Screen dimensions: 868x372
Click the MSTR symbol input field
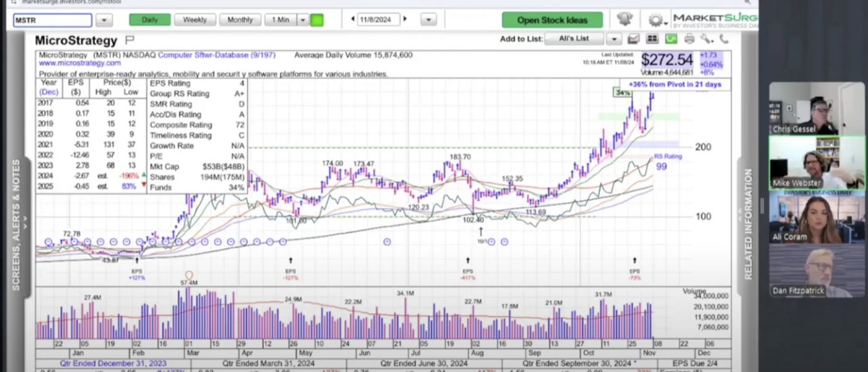point(53,20)
